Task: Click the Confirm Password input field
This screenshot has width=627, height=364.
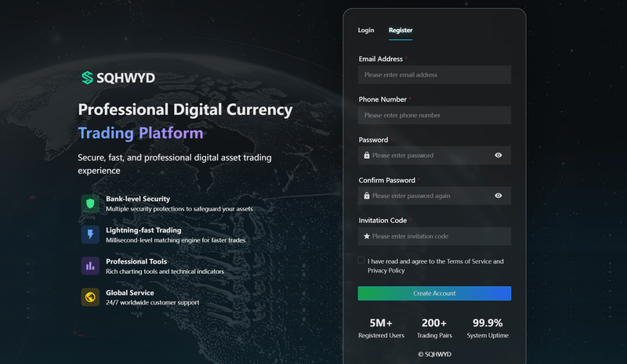Action: 434,196
